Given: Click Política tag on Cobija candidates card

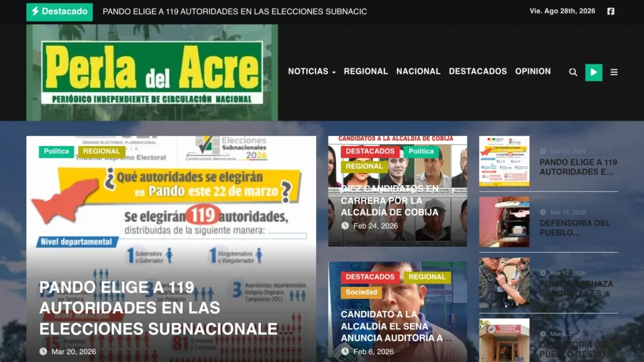Looking at the screenshot, I should (421, 152).
